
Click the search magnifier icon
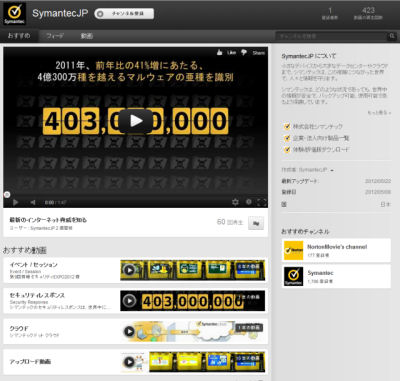[392, 36]
